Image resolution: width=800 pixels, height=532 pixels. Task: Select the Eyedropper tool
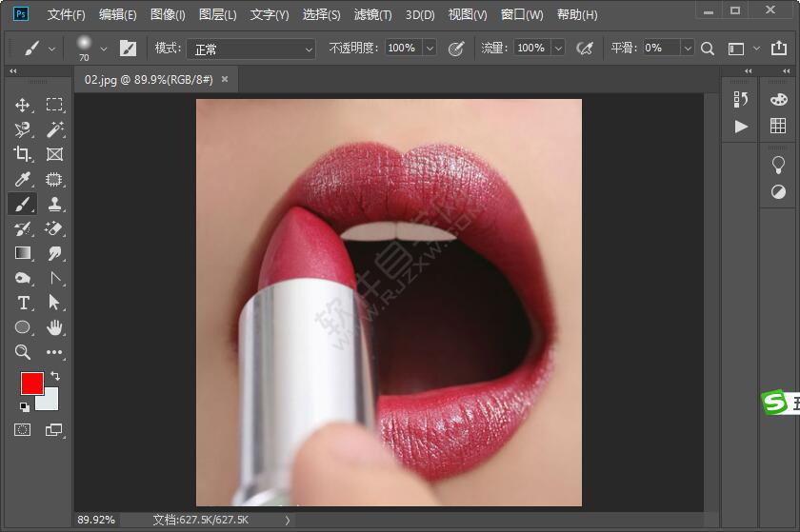tap(22, 179)
